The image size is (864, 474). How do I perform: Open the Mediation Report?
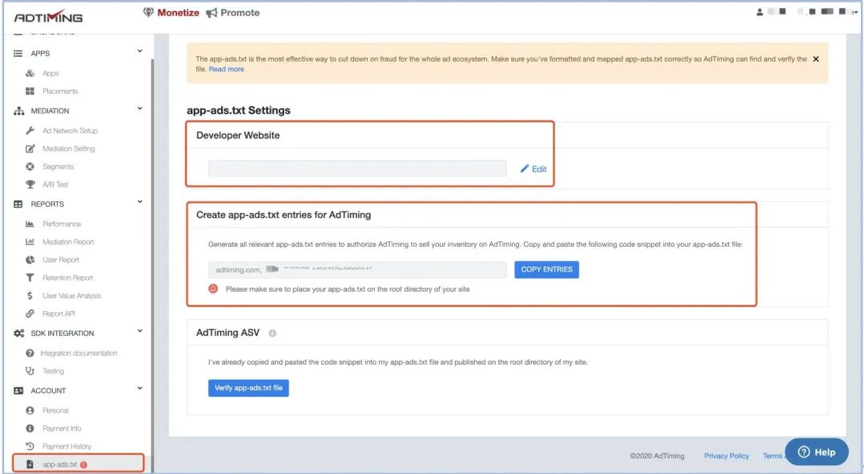coord(68,242)
